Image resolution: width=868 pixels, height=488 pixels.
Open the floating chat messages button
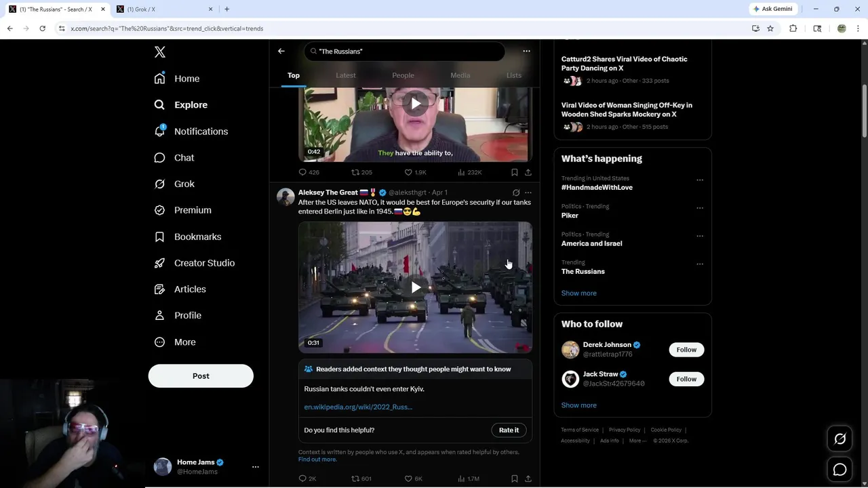click(x=840, y=470)
